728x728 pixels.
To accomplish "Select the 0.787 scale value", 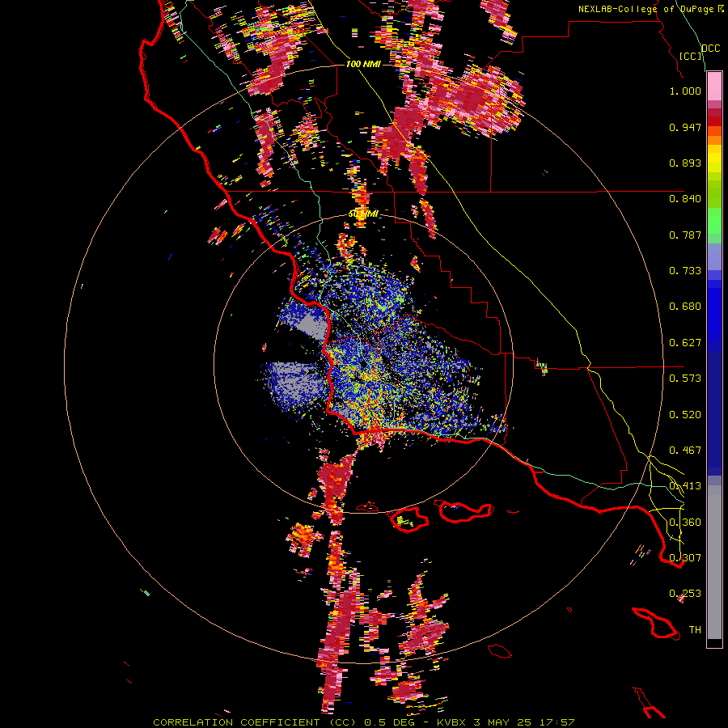I will [x=685, y=235].
